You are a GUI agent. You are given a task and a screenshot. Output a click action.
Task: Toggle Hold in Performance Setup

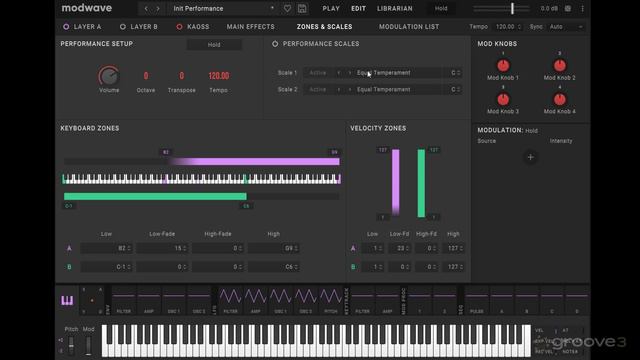click(x=214, y=44)
